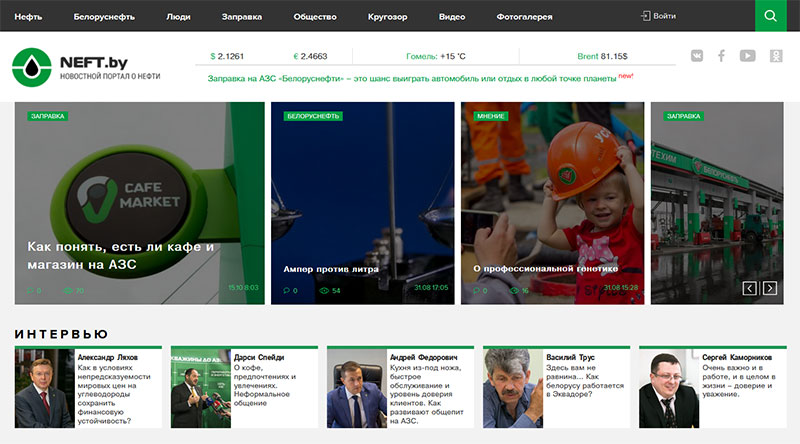Open the Видео menu item
The image size is (800, 444).
(x=452, y=16)
